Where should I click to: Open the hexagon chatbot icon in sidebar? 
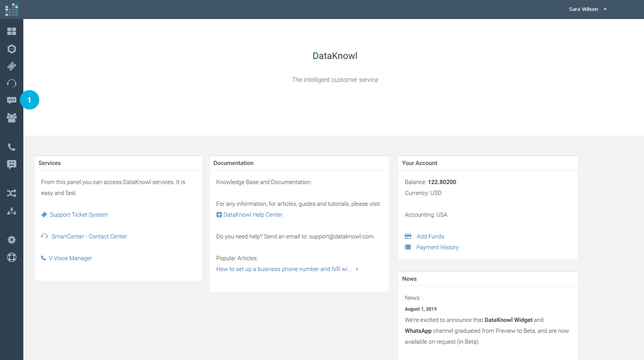(x=12, y=49)
